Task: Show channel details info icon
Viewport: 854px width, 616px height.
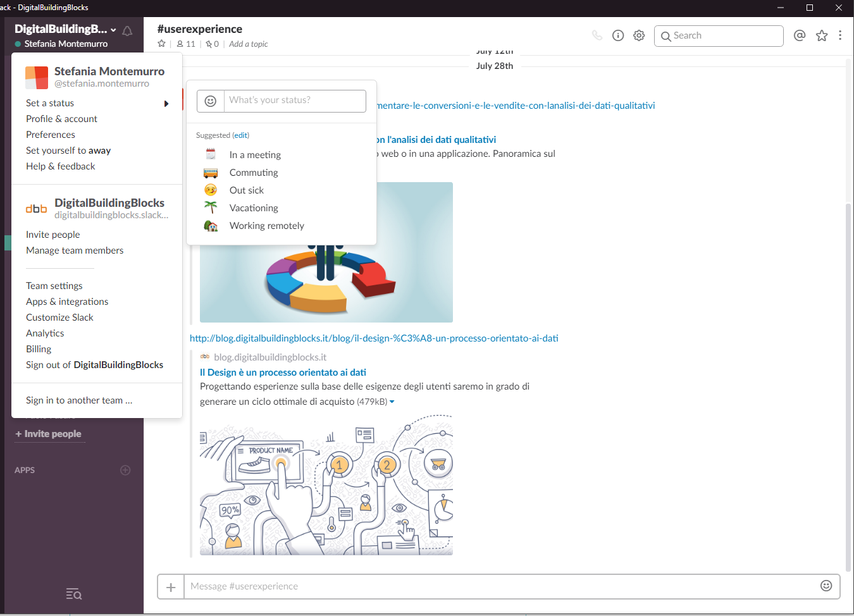Action: (x=618, y=35)
